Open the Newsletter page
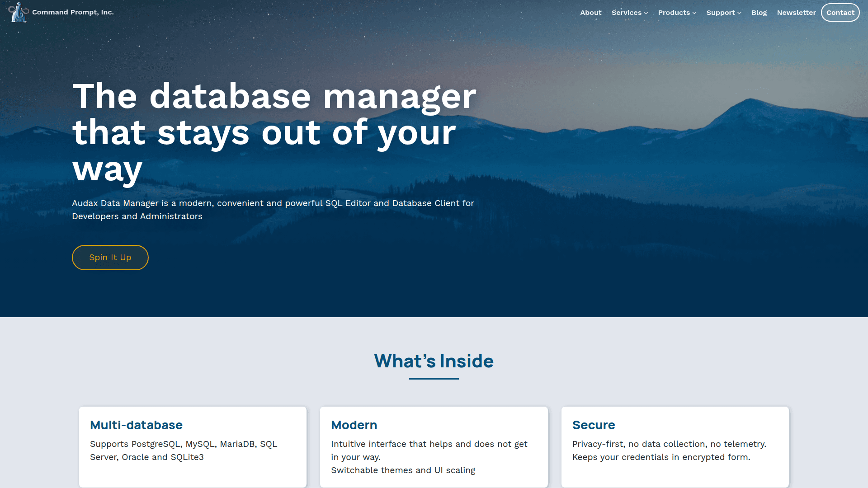Image resolution: width=868 pixels, height=488 pixels. point(796,13)
